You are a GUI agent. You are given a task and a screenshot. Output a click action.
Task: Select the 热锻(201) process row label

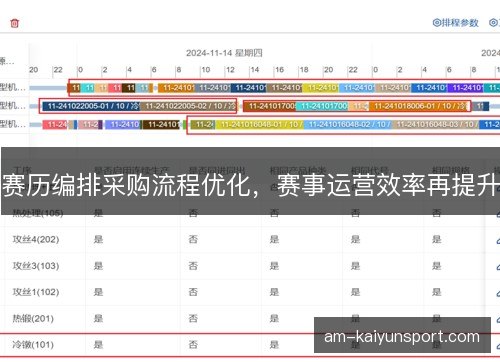(x=33, y=318)
